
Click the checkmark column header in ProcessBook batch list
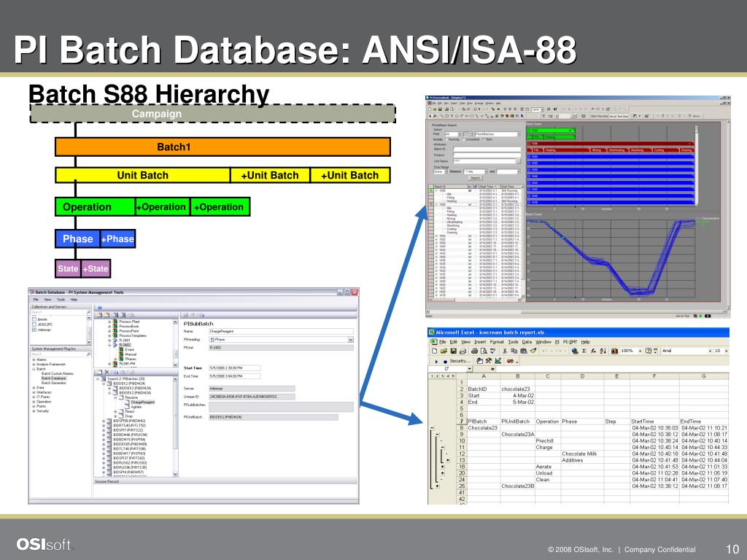tap(475, 187)
